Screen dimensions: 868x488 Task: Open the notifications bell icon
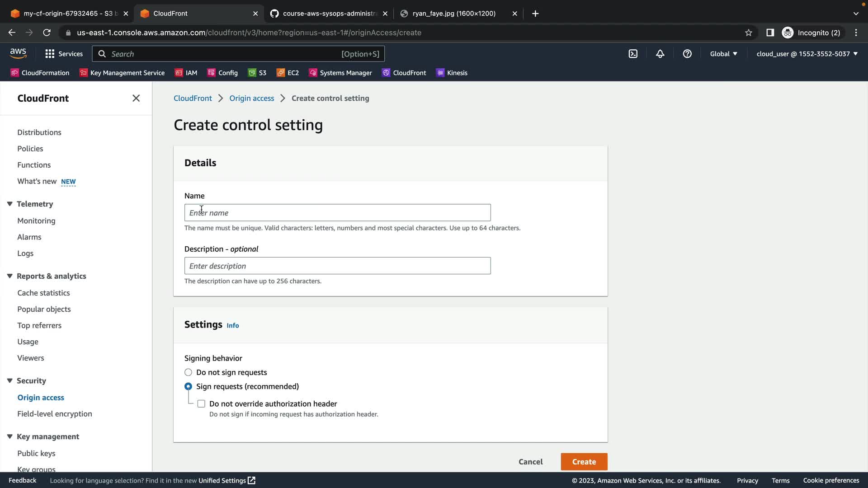(x=660, y=54)
